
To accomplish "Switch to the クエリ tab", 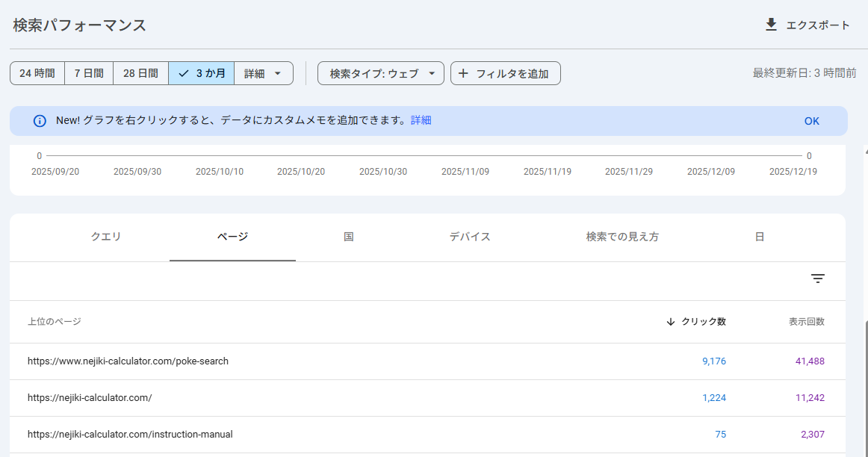I will pos(106,237).
